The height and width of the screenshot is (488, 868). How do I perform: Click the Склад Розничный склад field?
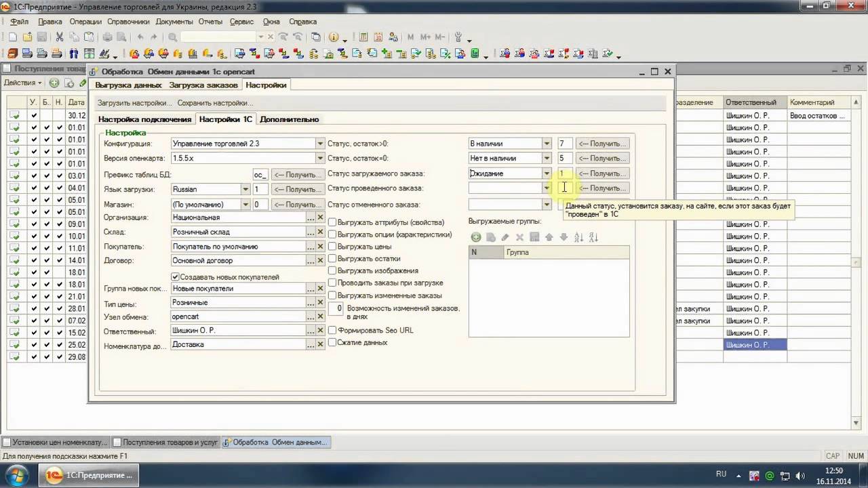pos(238,232)
